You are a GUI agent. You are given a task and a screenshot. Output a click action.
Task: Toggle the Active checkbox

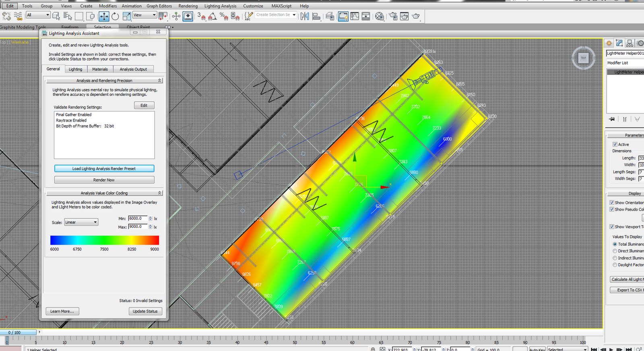(615, 145)
